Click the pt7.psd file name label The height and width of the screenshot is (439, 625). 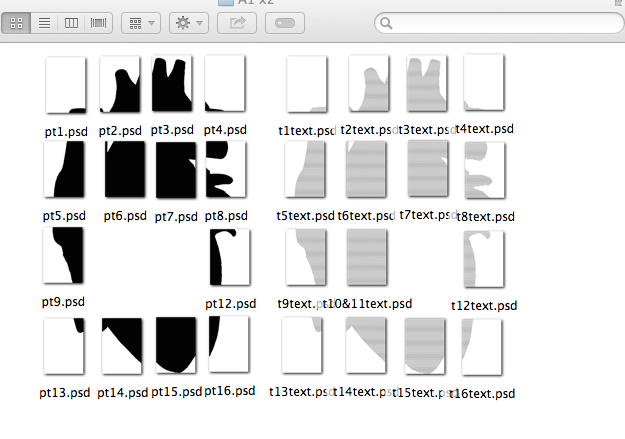(x=176, y=217)
